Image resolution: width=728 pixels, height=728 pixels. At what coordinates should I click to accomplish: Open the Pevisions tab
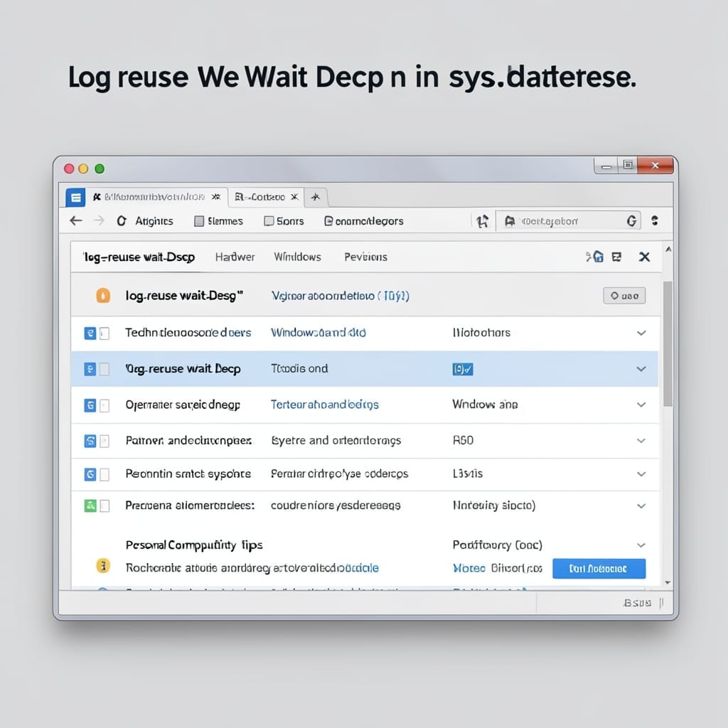366,257
